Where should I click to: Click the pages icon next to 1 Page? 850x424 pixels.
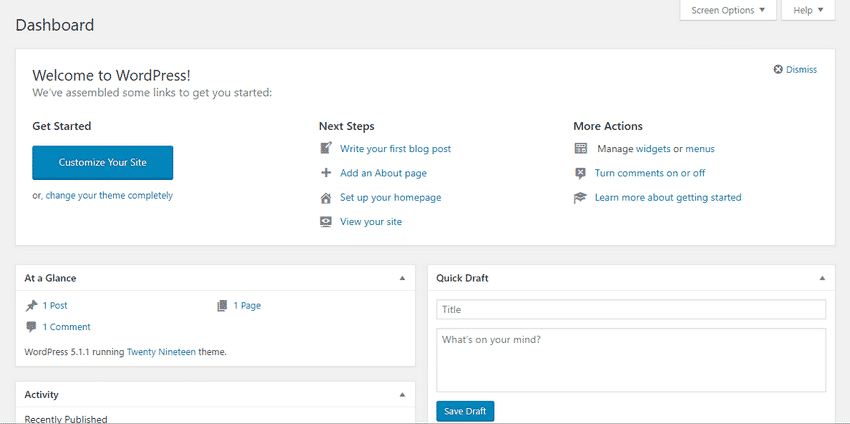(x=222, y=306)
